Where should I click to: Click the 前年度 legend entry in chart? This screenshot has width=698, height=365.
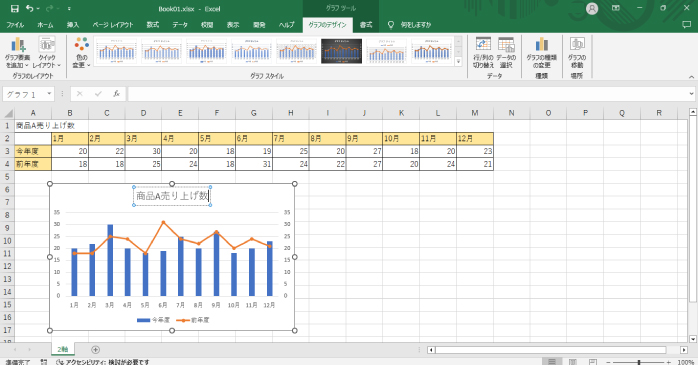(193, 320)
